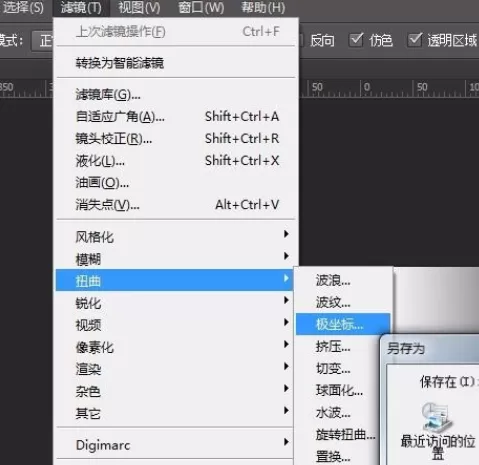Expand the Digimarc submenu

coord(174,445)
